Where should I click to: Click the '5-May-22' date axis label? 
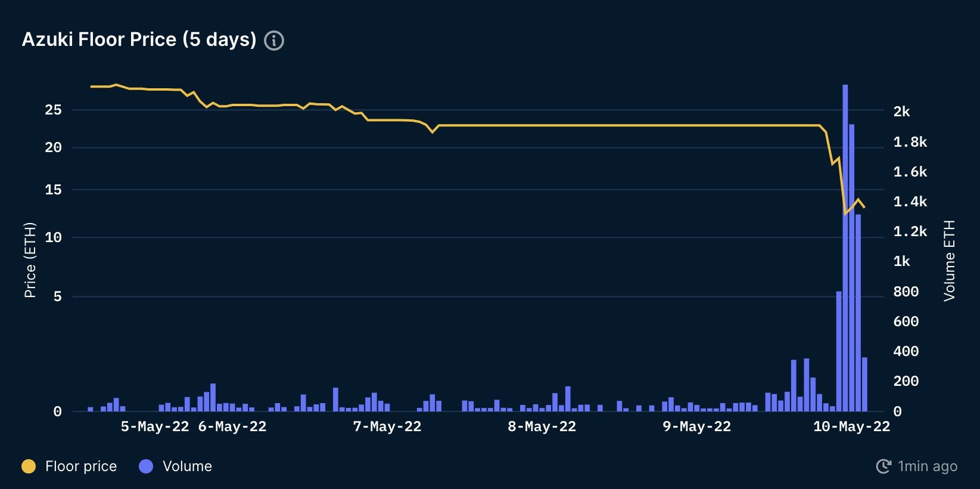click(x=155, y=426)
